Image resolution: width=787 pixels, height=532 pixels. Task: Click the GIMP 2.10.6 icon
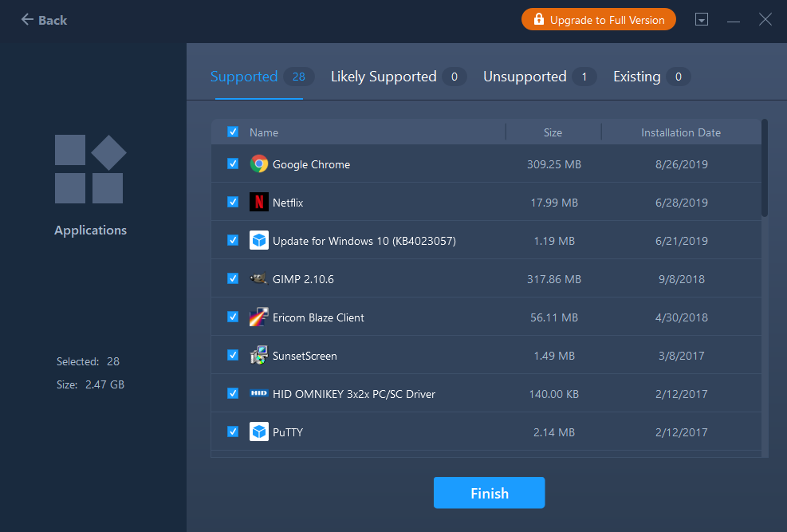pos(258,279)
